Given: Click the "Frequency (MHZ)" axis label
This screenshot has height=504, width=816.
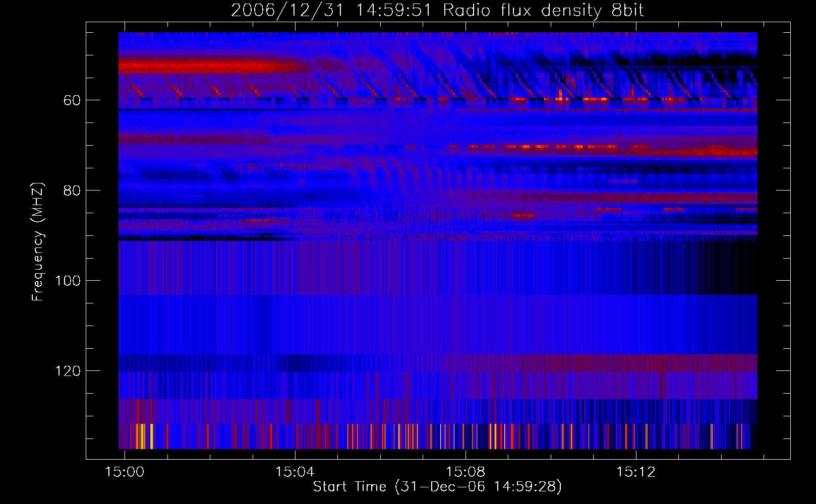Looking at the screenshot, I should pos(38,242).
